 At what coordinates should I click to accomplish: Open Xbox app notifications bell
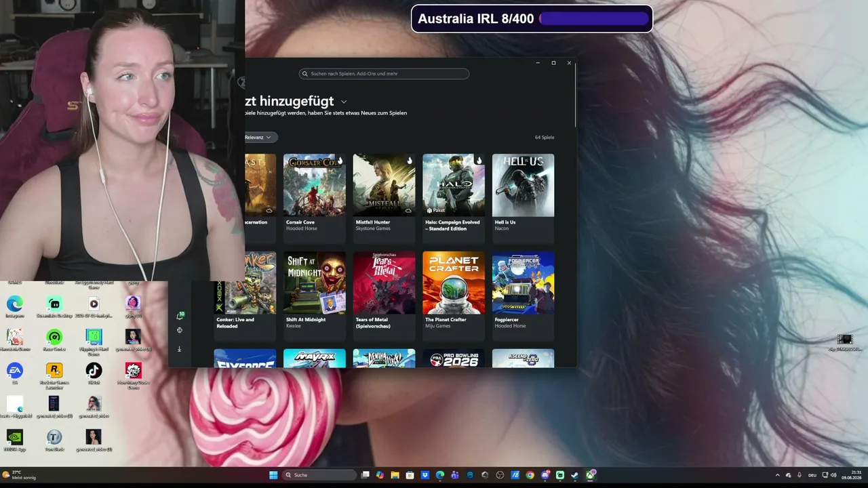tap(180, 316)
